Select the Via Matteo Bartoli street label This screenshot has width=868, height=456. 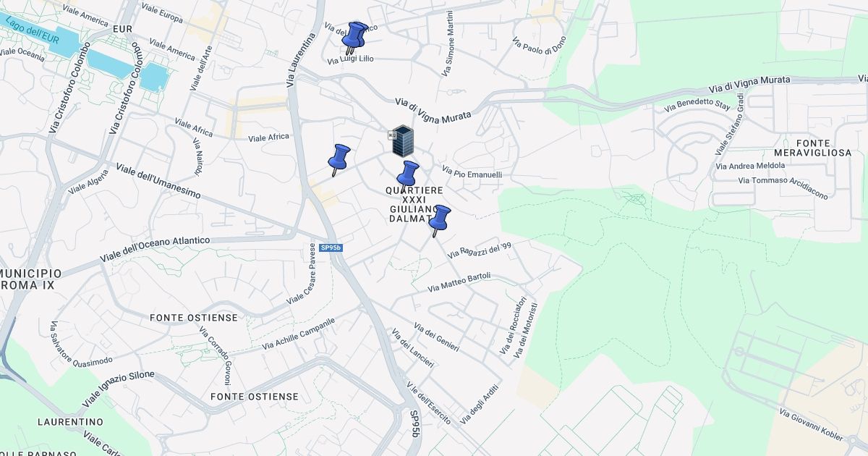[x=459, y=282]
